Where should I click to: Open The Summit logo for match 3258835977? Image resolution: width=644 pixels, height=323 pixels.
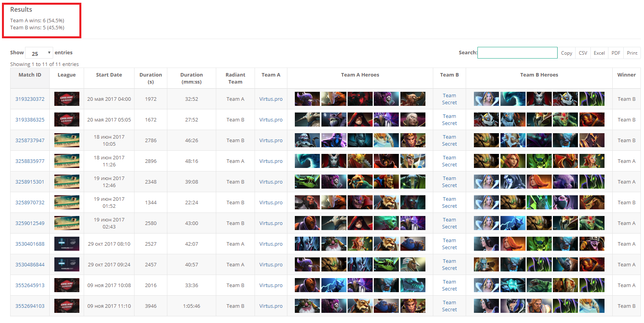(67, 161)
